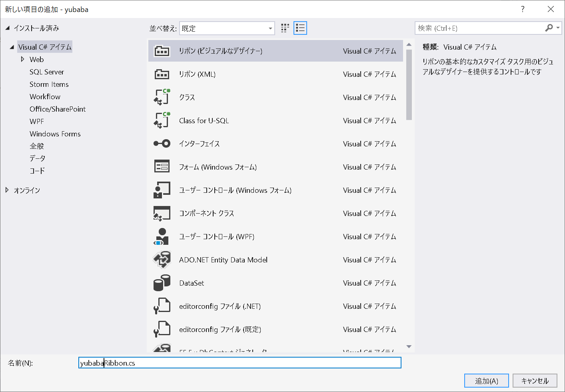Select the リボン (XML) row text

coord(198,74)
